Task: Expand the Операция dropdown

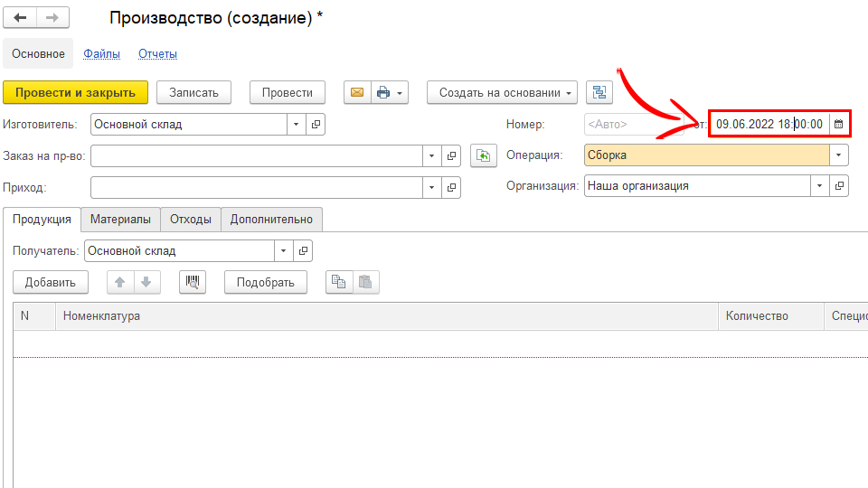Action: (x=840, y=155)
